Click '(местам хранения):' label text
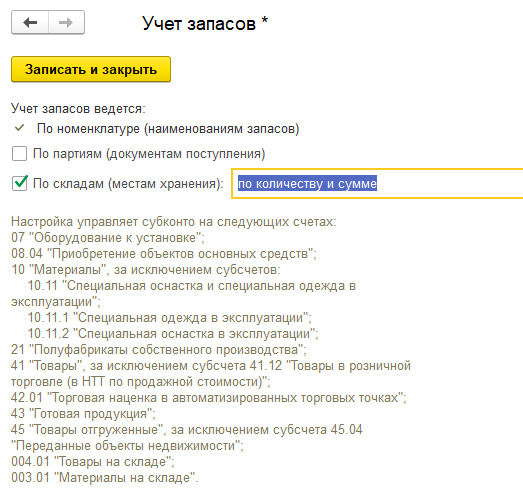This screenshot has height=495, width=523. point(166,183)
